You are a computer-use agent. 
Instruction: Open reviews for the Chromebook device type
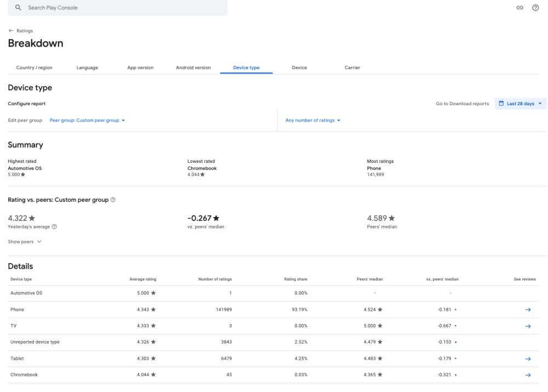(x=528, y=375)
